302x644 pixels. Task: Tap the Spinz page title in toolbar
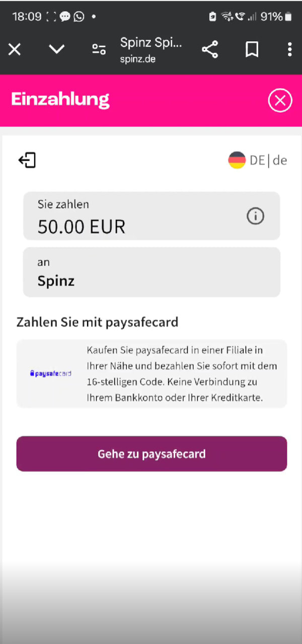point(151,43)
